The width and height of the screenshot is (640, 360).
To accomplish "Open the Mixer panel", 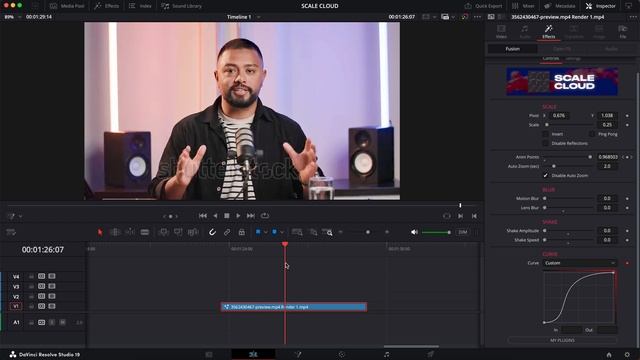I will [x=523, y=6].
